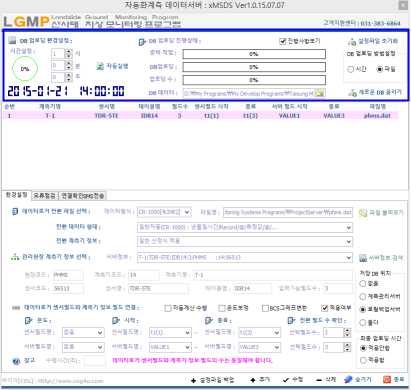Apply changes with the 수정 checkmark button
Viewport: 411px width, 390px height.
click(293, 380)
